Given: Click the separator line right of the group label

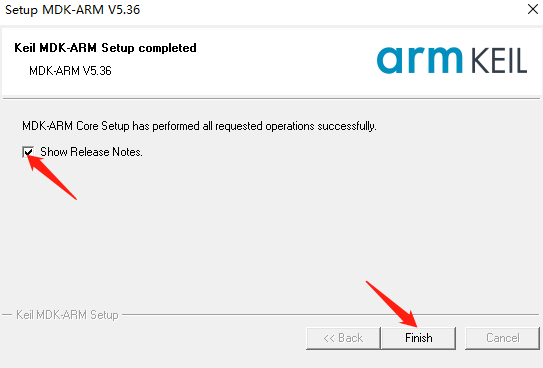Looking at the screenshot, I should [330, 315].
